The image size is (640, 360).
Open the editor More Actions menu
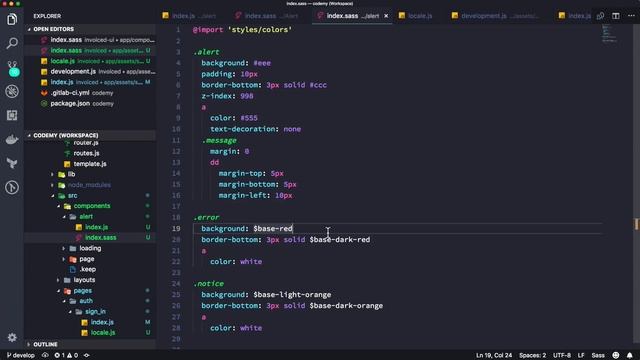[x=631, y=16]
